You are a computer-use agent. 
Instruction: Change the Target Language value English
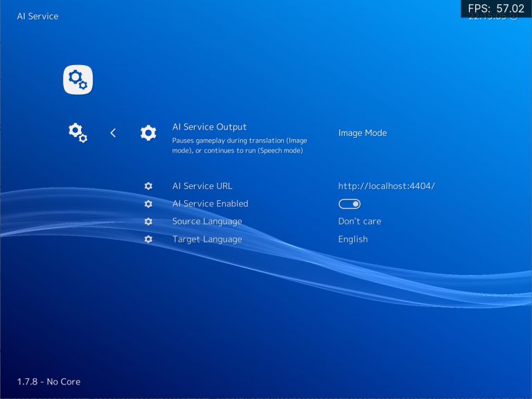pos(353,239)
